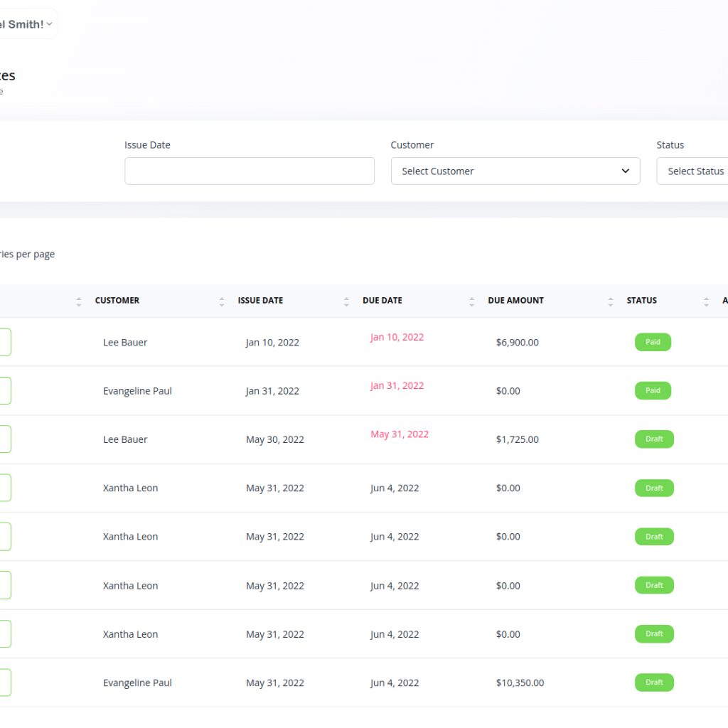
Task: Click the Issue Date column sort icon
Action: point(346,301)
